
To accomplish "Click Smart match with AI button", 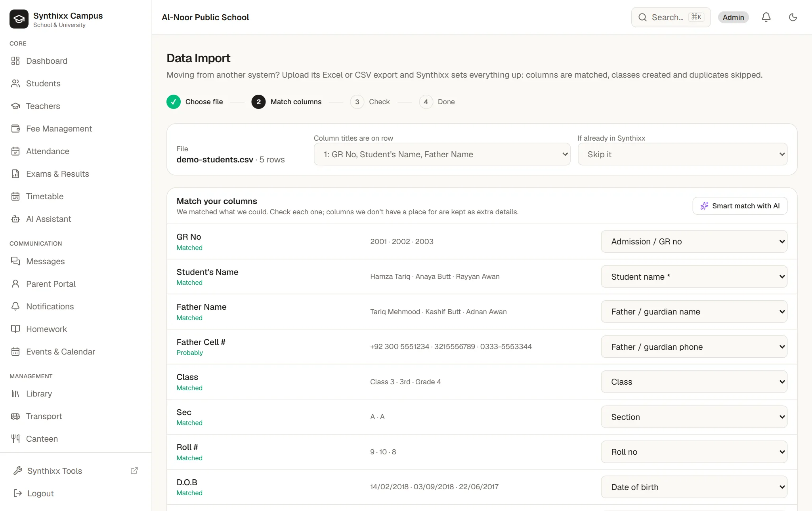I will pos(740,206).
